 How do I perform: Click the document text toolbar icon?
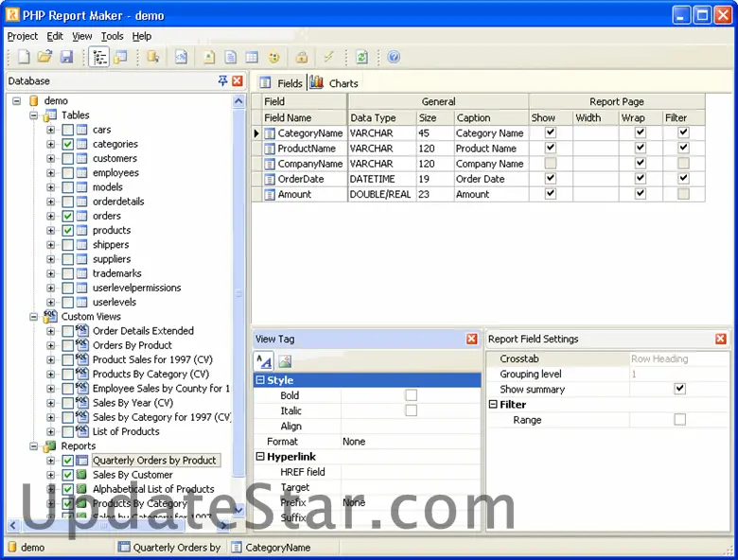pyautogui.click(x=231, y=57)
